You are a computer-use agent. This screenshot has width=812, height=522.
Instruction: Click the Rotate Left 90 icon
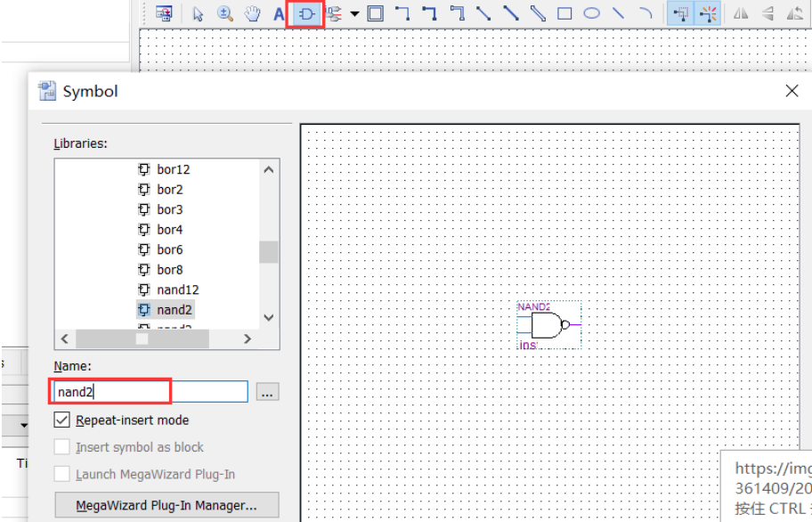click(794, 13)
